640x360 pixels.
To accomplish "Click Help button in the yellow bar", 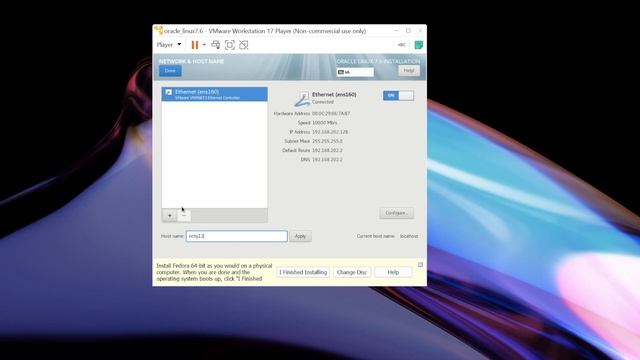I will (393, 272).
